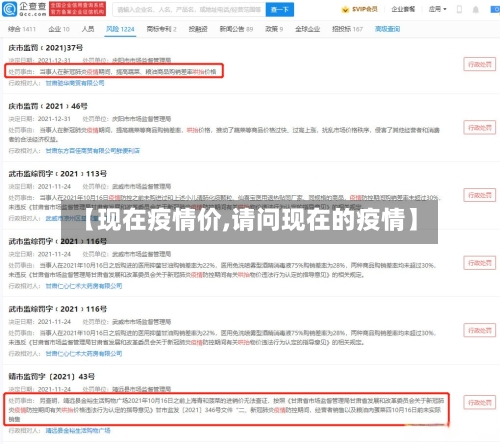Focus the company name search field
Screen dimensions: 500x444
(189, 10)
